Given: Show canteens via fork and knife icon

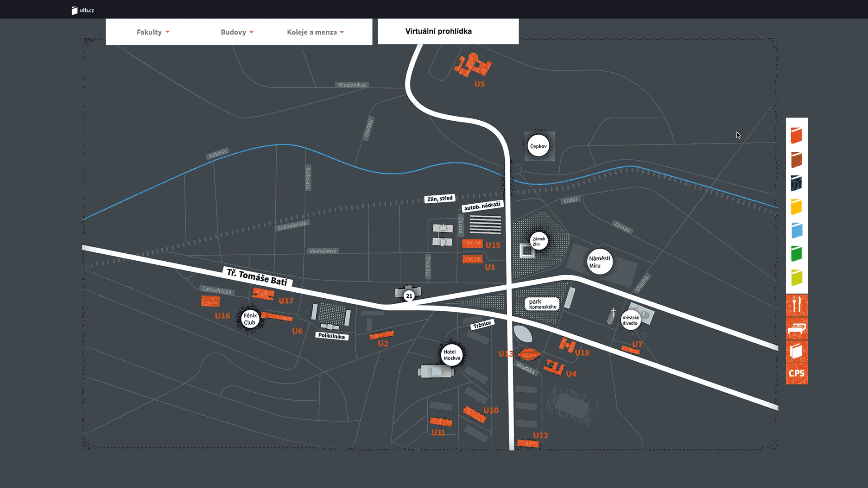Looking at the screenshot, I should tap(797, 305).
